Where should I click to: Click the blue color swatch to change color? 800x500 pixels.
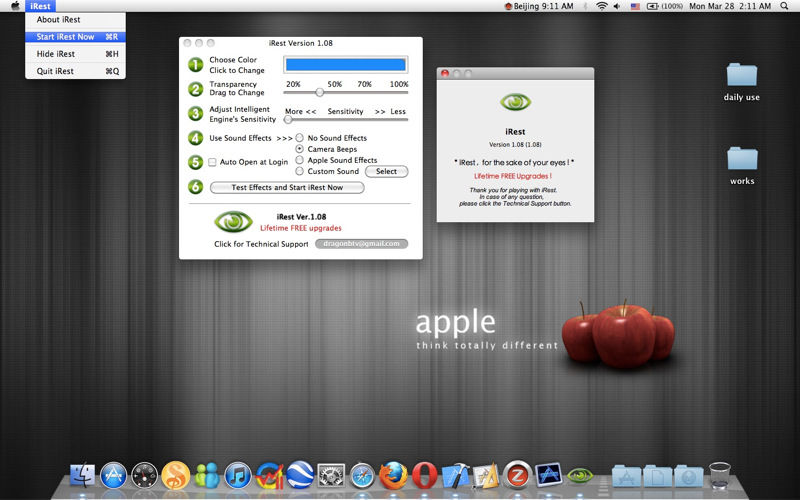(x=345, y=64)
